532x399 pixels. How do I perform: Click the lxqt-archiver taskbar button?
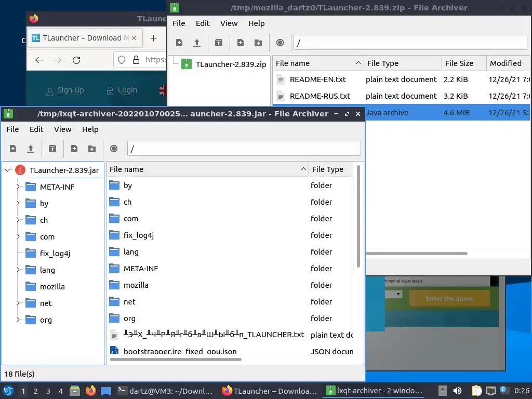point(374,391)
